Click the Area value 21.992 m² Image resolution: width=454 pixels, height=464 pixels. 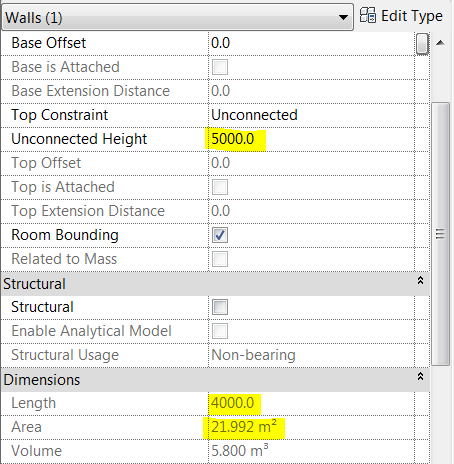tap(244, 427)
